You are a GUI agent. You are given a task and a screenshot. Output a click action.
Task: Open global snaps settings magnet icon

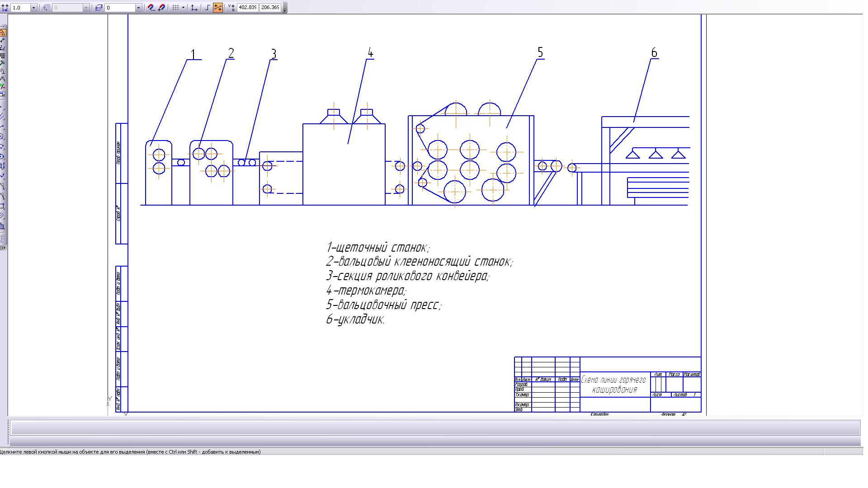(151, 8)
